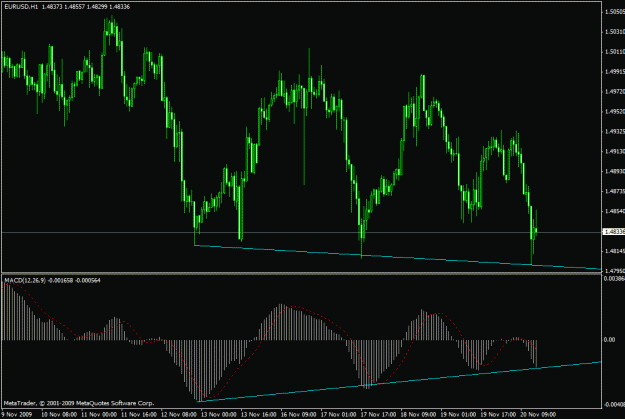Click the 1.4795 price scale label
The height and width of the screenshot is (419, 625).
pos(615,271)
